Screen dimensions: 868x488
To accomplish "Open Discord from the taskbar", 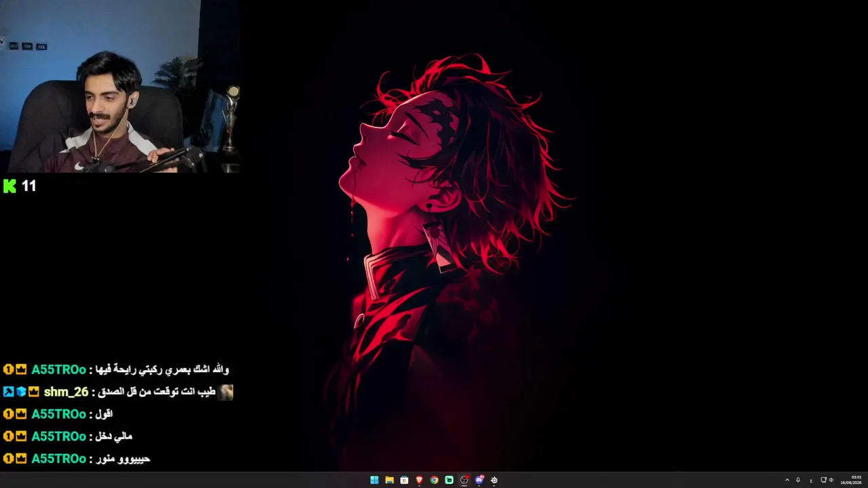I will pyautogui.click(x=479, y=480).
